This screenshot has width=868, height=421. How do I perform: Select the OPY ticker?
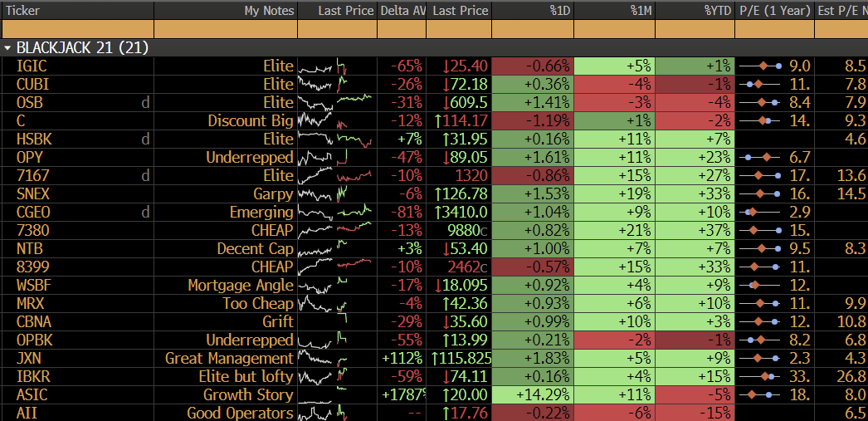coord(29,157)
